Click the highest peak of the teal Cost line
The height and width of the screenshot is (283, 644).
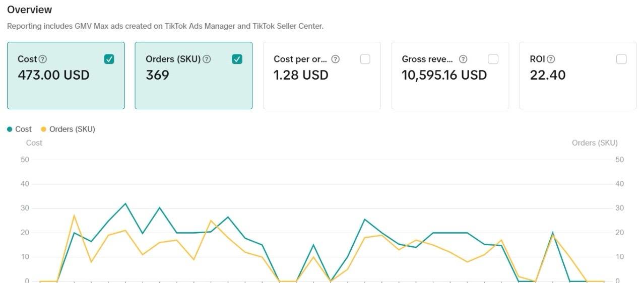click(x=125, y=203)
